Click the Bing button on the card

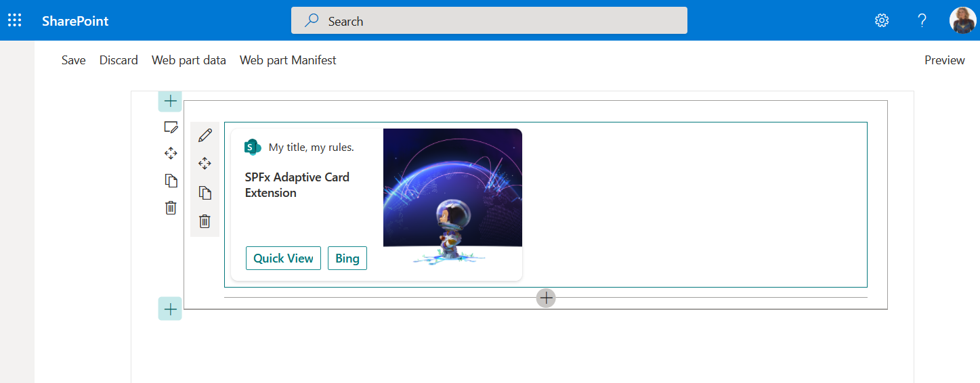(347, 258)
